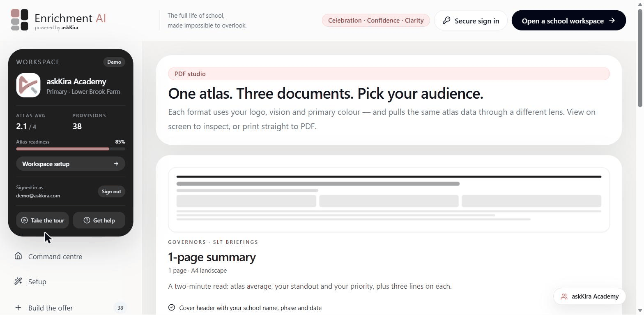Screen dimensions: 644x315
Task: Click the page vertical scrollbar thumb
Action: [640, 58]
